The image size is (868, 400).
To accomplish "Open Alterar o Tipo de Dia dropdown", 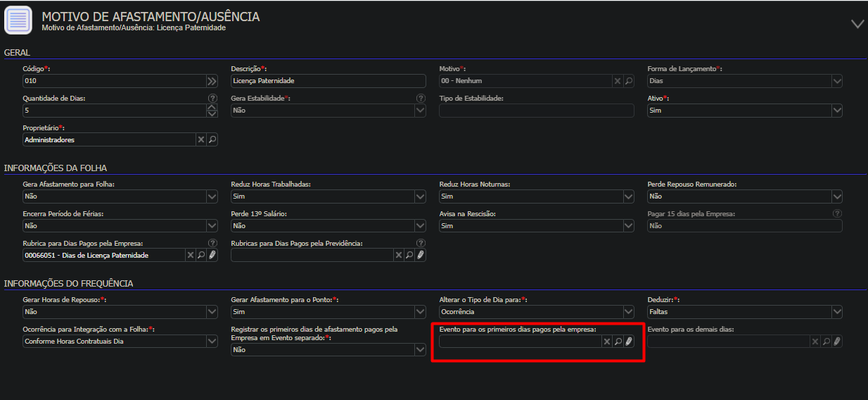I will coord(629,311).
